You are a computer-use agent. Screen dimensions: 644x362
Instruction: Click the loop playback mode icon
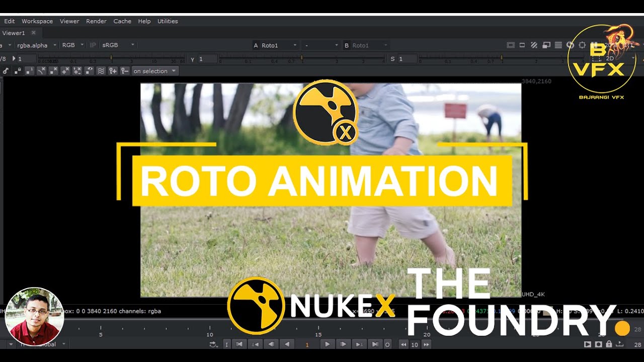tap(213, 344)
